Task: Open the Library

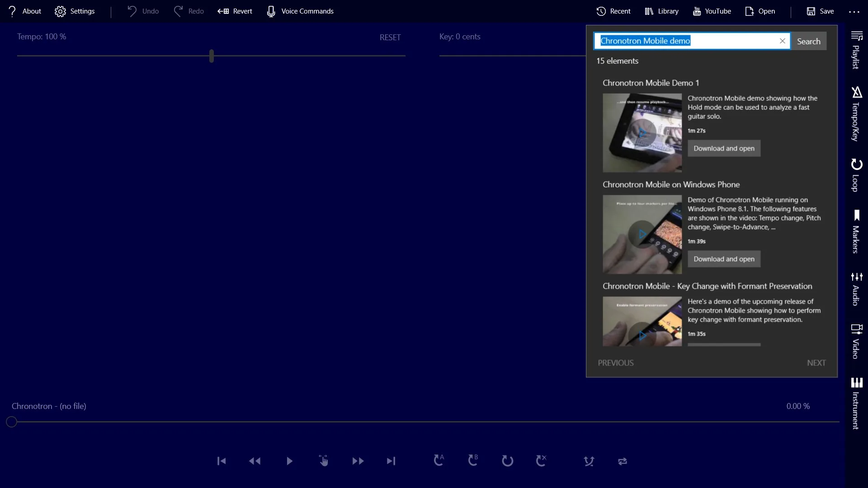Action: coord(661,11)
